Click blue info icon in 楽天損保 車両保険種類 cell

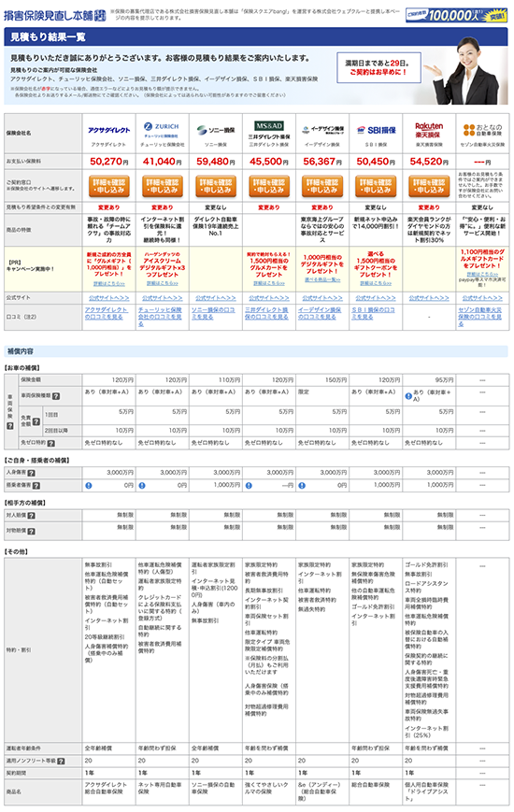click(x=408, y=396)
